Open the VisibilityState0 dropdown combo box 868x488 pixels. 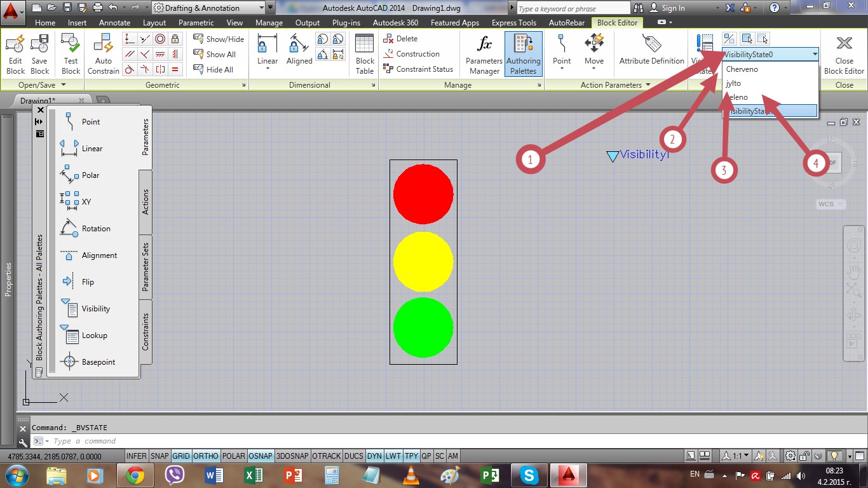(x=770, y=55)
